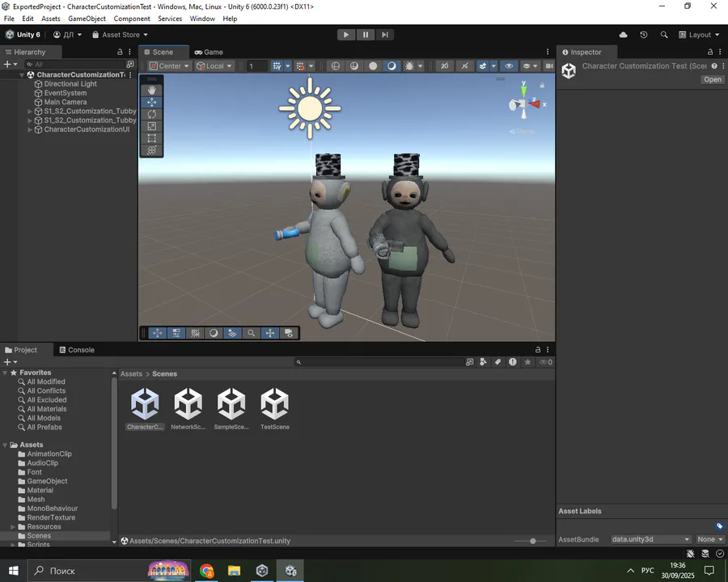This screenshot has width=728, height=582.
Task: Click the Pause button
Action: 366,35
